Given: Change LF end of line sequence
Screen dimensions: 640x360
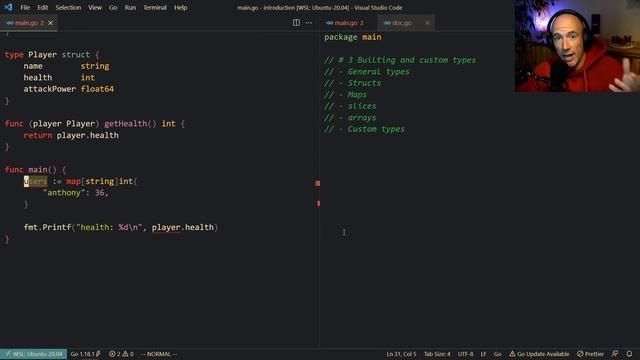Looking at the screenshot, I should pyautogui.click(x=483, y=354).
